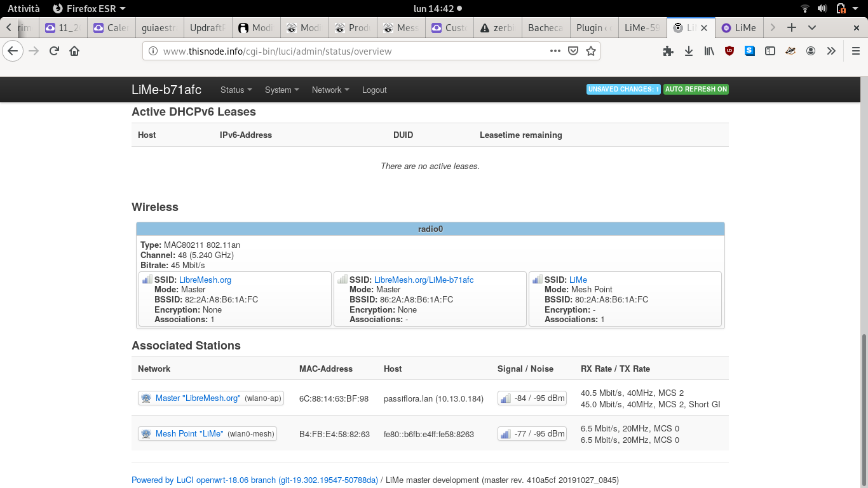Open a new browser tab
The width and height of the screenshot is (868, 488).
(791, 27)
